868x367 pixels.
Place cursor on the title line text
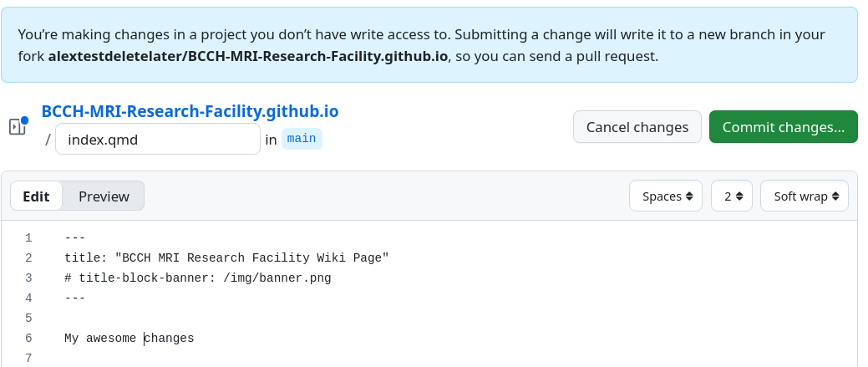point(226,257)
